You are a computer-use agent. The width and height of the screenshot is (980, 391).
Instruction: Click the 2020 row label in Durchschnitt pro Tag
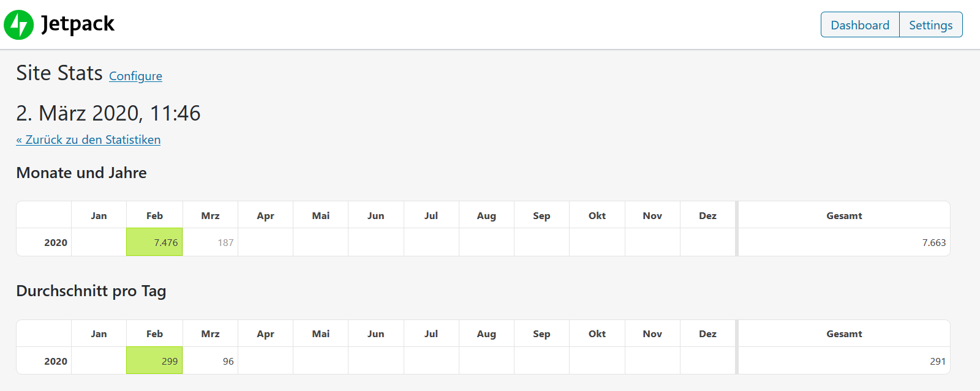point(55,361)
